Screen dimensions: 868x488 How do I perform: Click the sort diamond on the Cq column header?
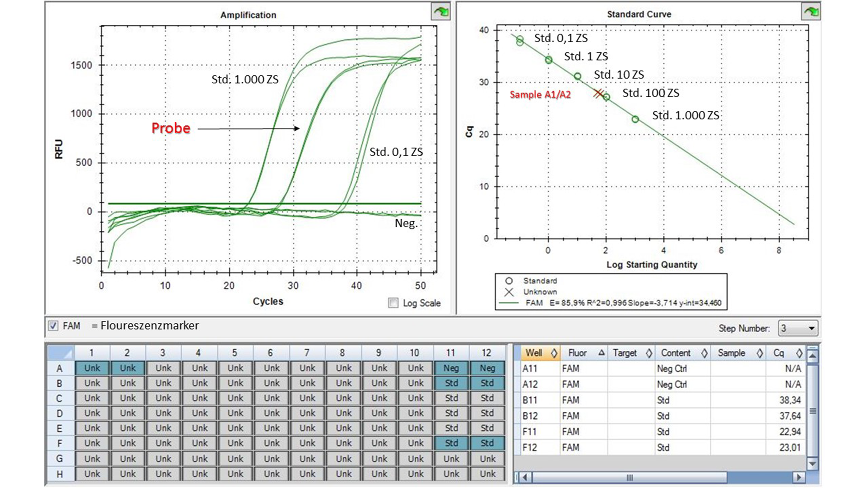coord(800,353)
